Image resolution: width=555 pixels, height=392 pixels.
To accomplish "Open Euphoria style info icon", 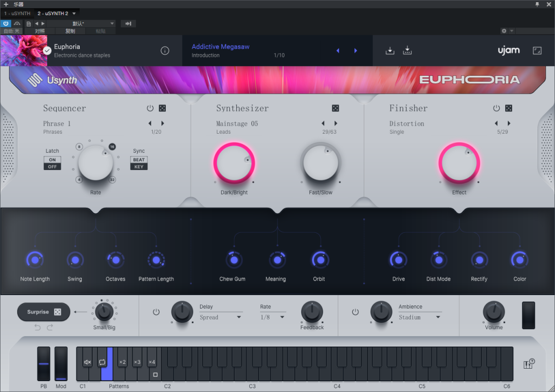I will point(165,50).
